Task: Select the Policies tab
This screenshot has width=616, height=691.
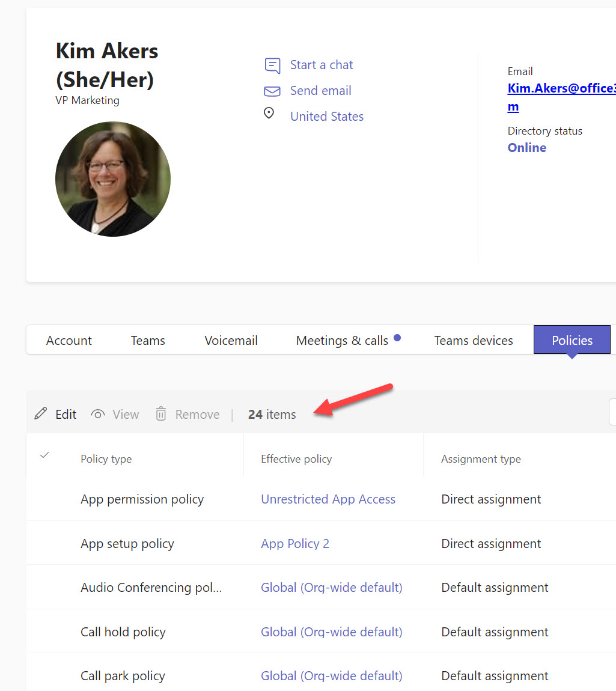Action: [572, 340]
